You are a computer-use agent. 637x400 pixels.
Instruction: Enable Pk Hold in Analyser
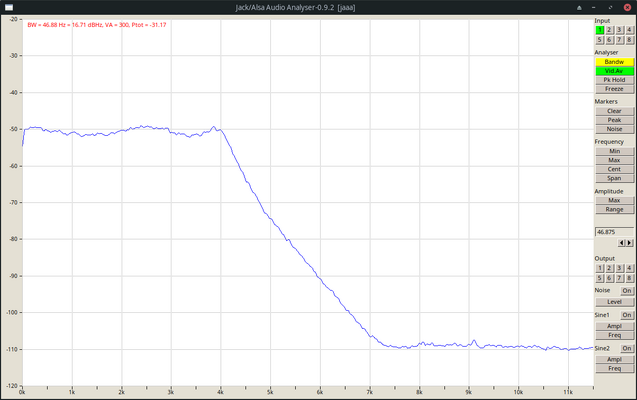coord(614,80)
